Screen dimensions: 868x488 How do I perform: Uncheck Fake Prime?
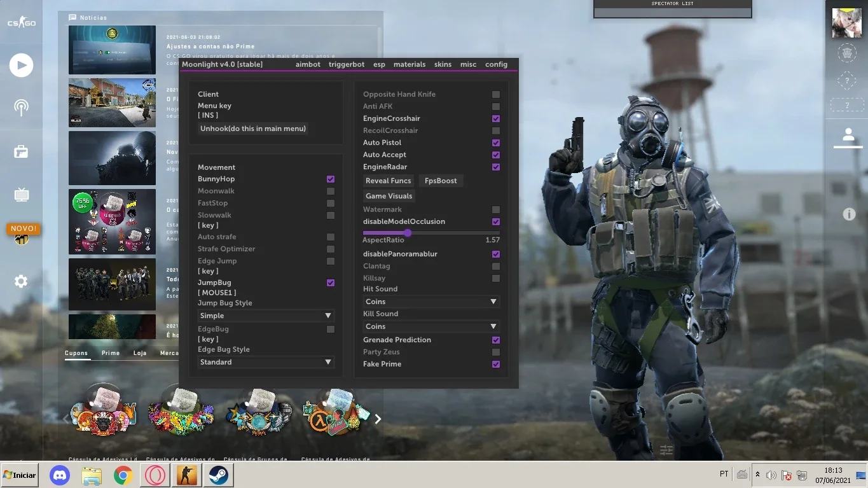[496, 365]
